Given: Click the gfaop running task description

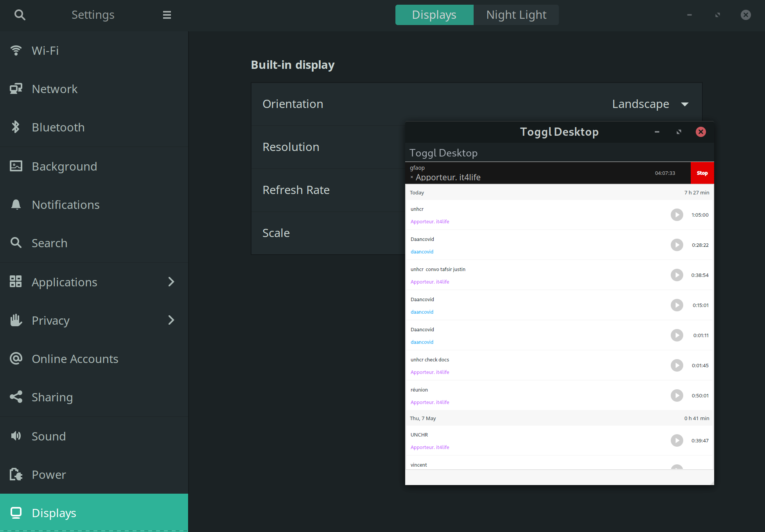Looking at the screenshot, I should (x=417, y=168).
